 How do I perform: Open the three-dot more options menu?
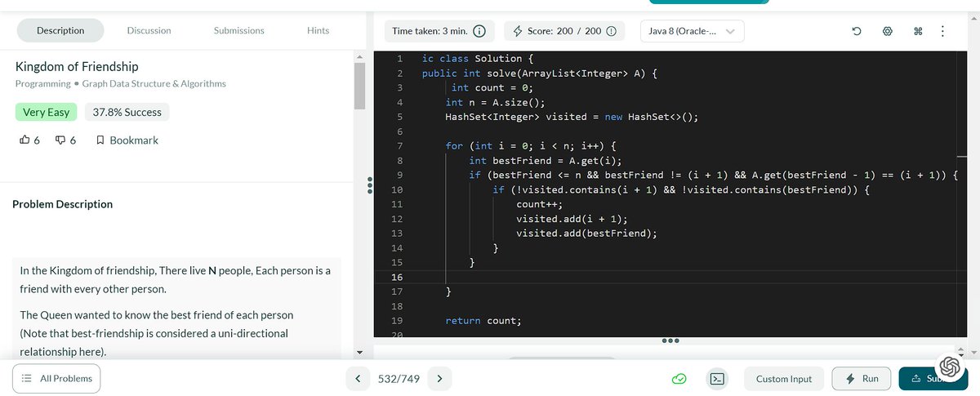[942, 32]
